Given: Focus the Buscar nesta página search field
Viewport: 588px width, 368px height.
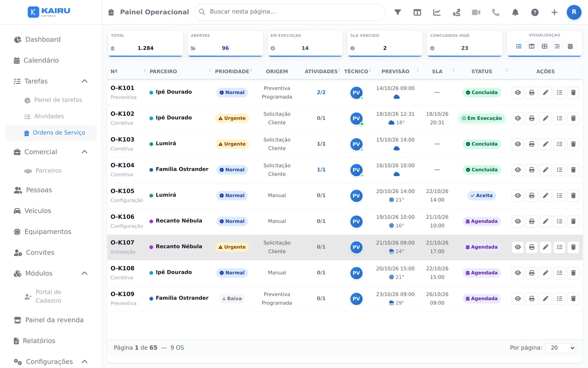Looking at the screenshot, I should coord(290,12).
